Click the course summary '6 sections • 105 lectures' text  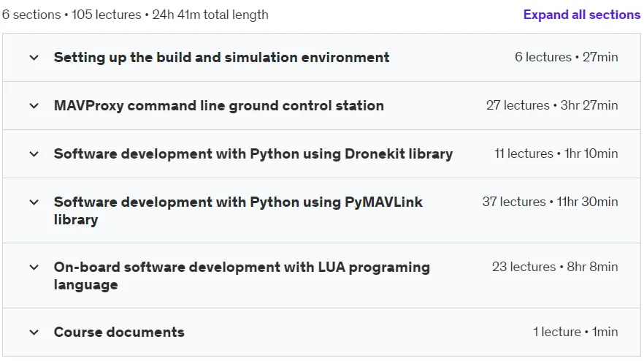(72, 15)
